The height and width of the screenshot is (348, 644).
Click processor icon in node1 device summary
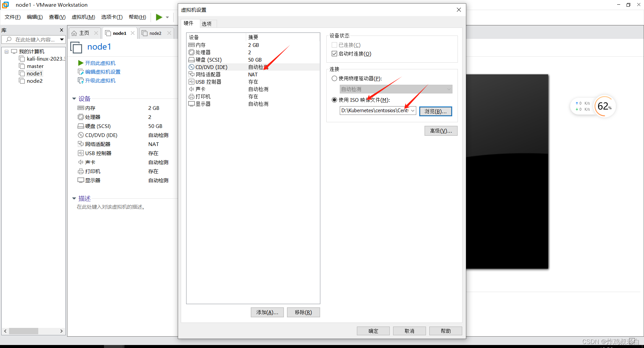[x=81, y=117]
